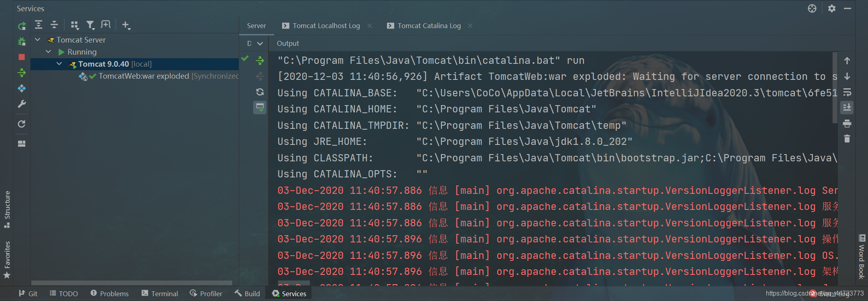Image resolution: width=868 pixels, height=301 pixels.
Task: Expand All services tree icon
Action: pyautogui.click(x=39, y=25)
